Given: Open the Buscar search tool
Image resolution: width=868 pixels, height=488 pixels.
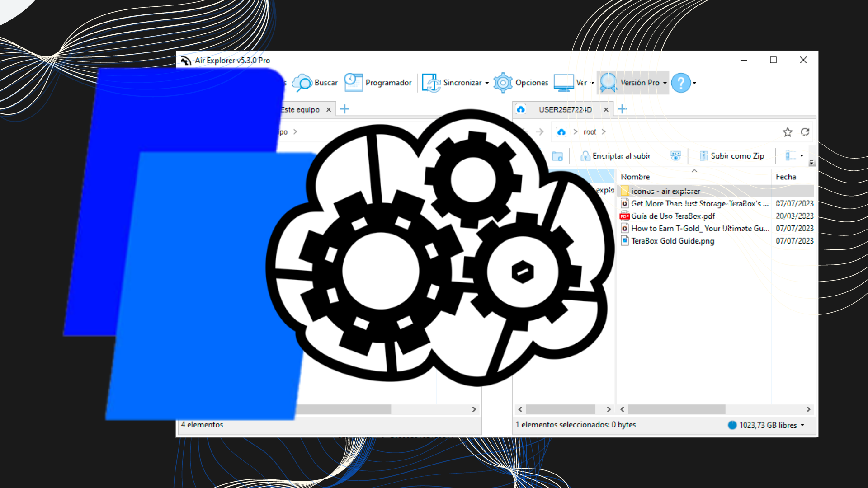Looking at the screenshot, I should coord(315,83).
